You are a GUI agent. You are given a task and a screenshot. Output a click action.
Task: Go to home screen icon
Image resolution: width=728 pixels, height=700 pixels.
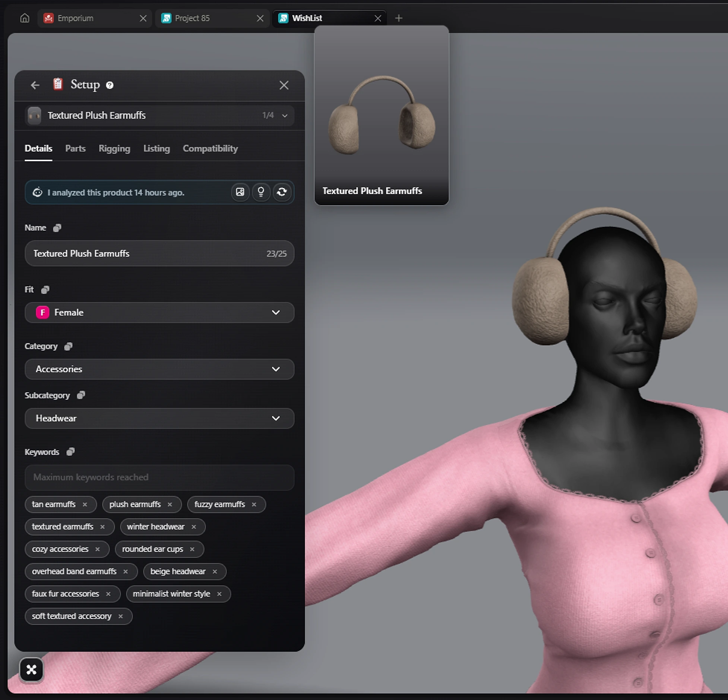point(25,18)
